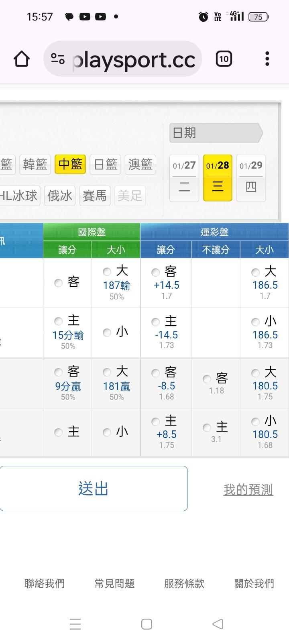Select 大 186.5 lottery total radio
The height and width of the screenshot is (644, 289).
(x=256, y=273)
